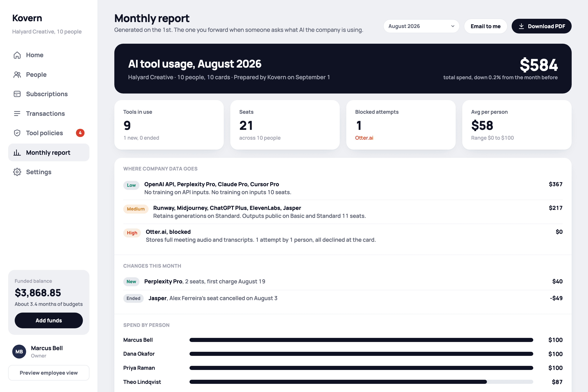
Task: Click the Blocked attempts card
Action: tap(401, 125)
